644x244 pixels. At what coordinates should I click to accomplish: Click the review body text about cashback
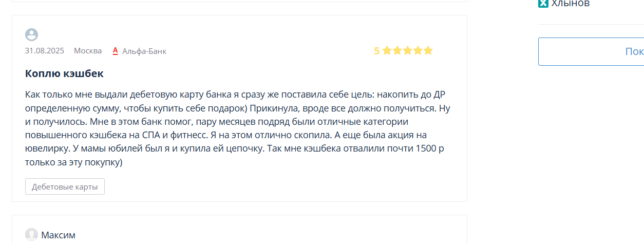click(238, 128)
